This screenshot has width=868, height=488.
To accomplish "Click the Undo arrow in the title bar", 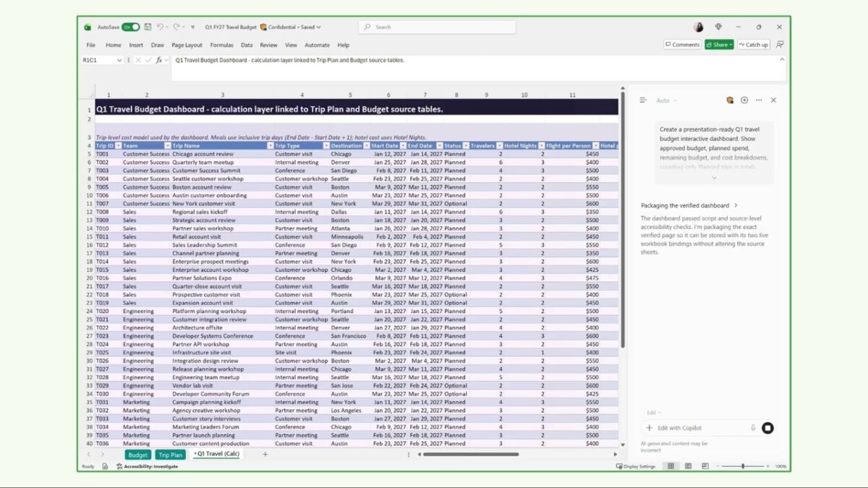I will coord(160,27).
